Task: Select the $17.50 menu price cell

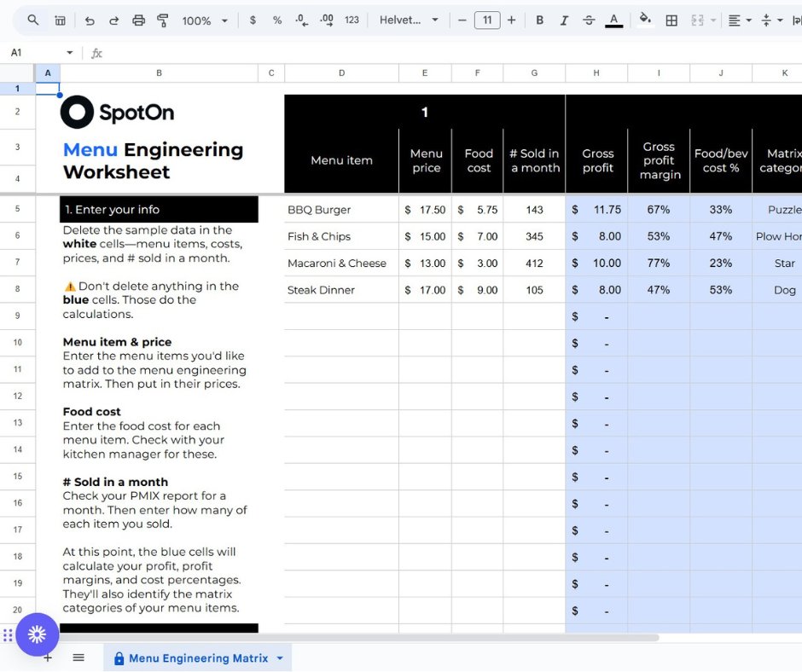Action: click(x=425, y=210)
